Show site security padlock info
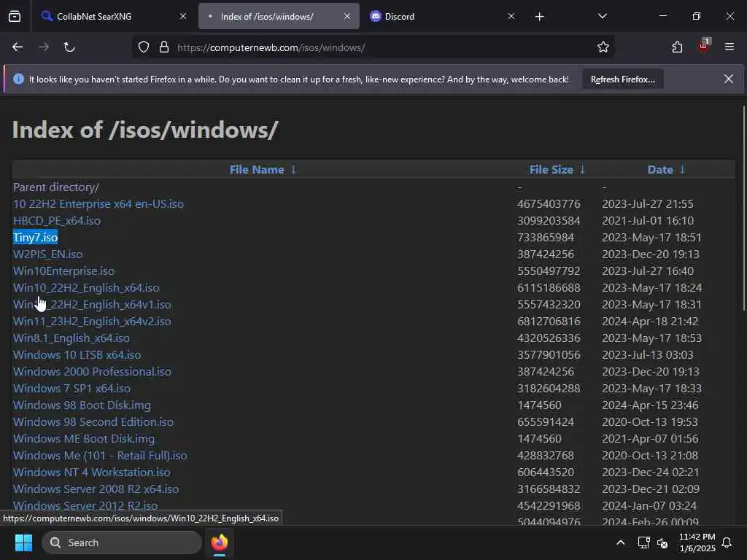This screenshot has width=747, height=560. (x=164, y=47)
